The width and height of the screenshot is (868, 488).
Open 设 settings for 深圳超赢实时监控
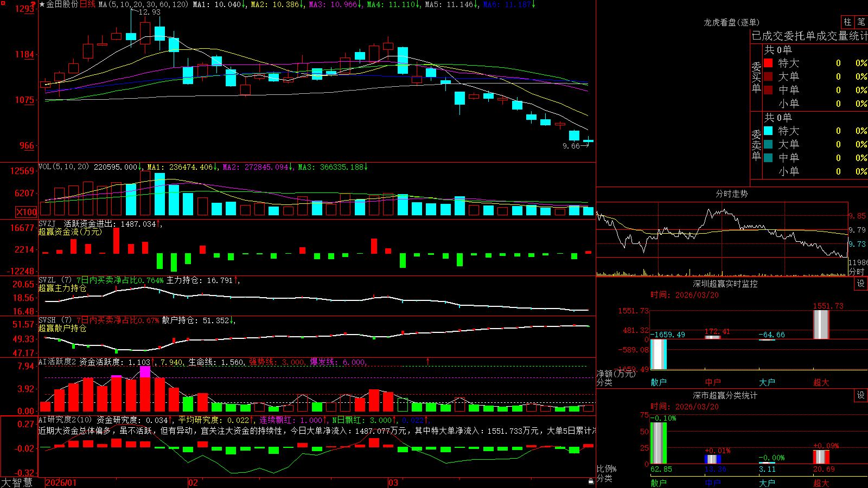[861, 284]
